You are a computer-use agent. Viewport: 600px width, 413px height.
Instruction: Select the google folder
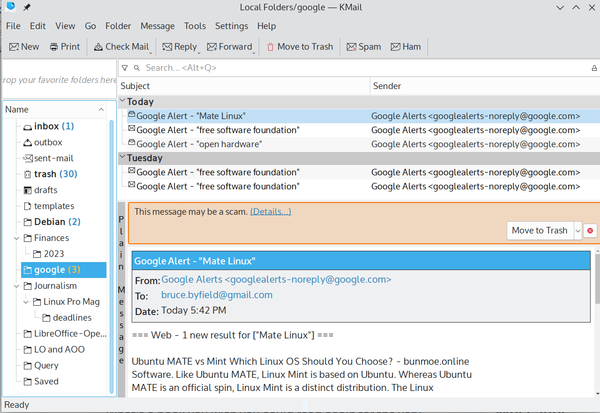64,270
